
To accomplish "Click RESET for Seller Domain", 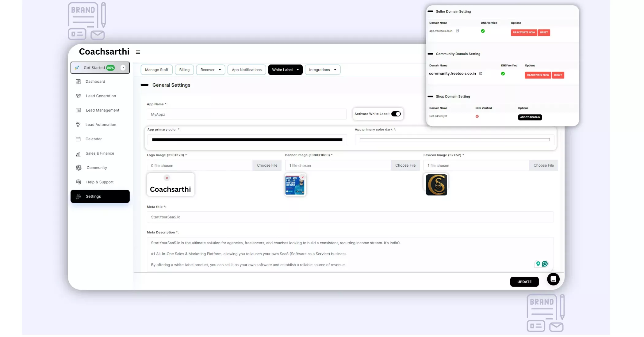I will (x=544, y=32).
